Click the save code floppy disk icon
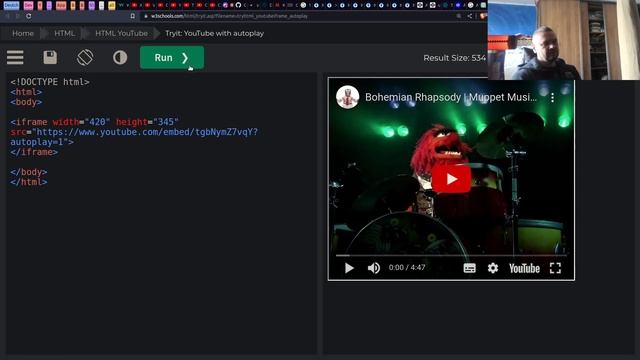 click(x=50, y=58)
